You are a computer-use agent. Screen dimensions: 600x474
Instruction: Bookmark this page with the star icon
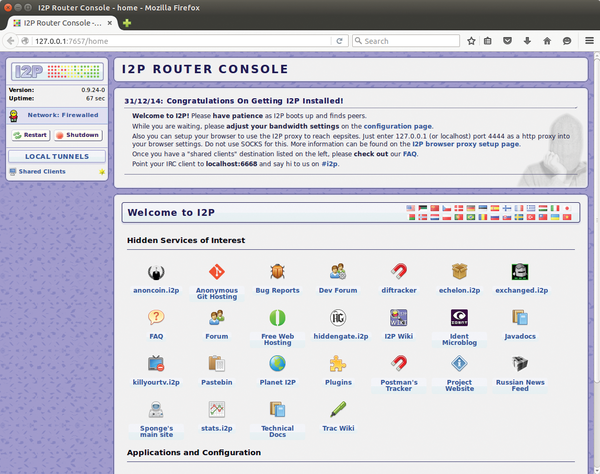point(471,41)
